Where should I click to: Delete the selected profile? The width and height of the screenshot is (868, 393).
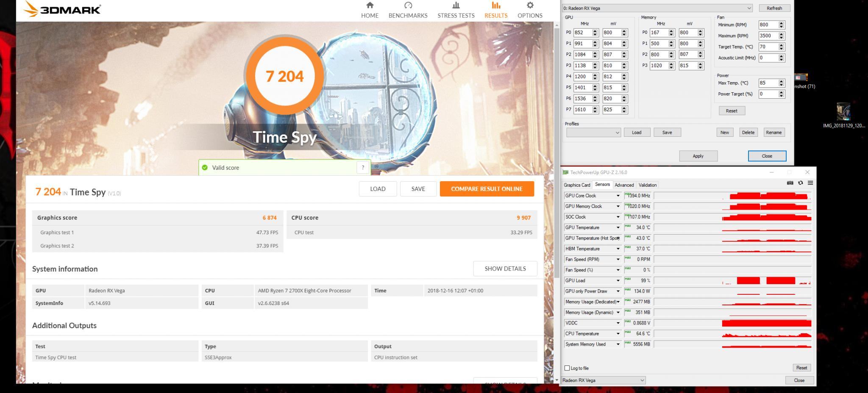(x=748, y=133)
